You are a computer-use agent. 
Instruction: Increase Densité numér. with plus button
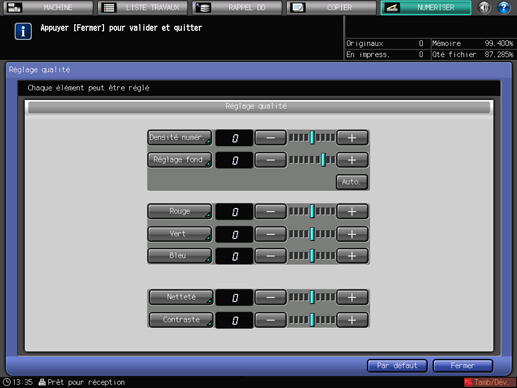(x=352, y=138)
